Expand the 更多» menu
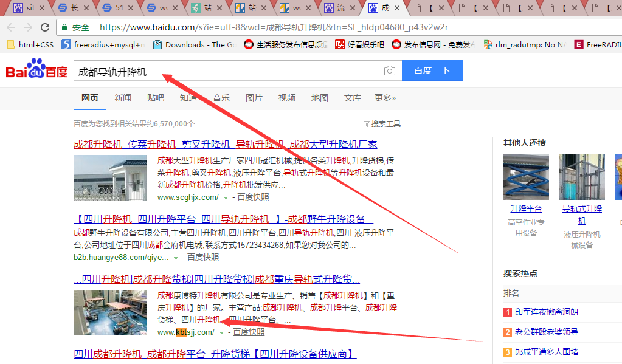The height and width of the screenshot is (364, 622). pyautogui.click(x=385, y=98)
